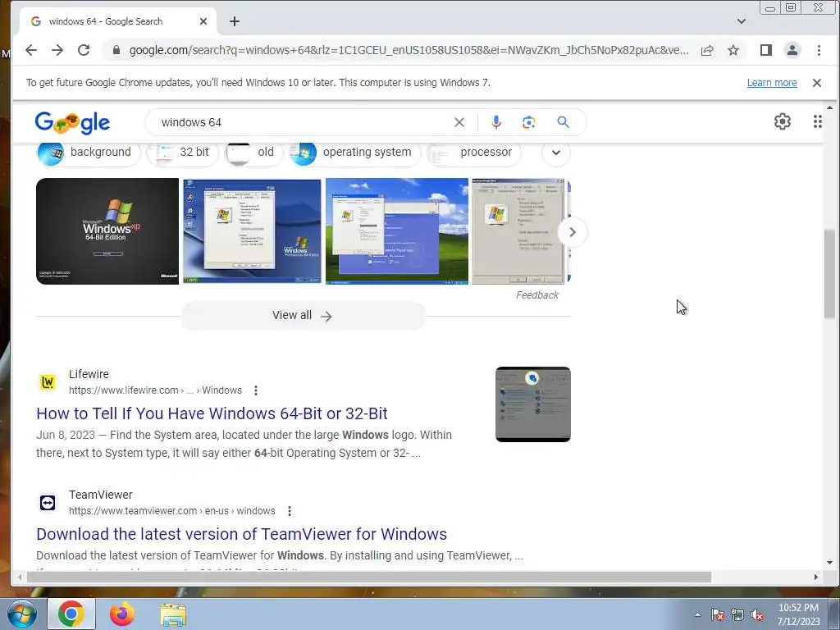Click the Google doodle logo

click(x=72, y=123)
